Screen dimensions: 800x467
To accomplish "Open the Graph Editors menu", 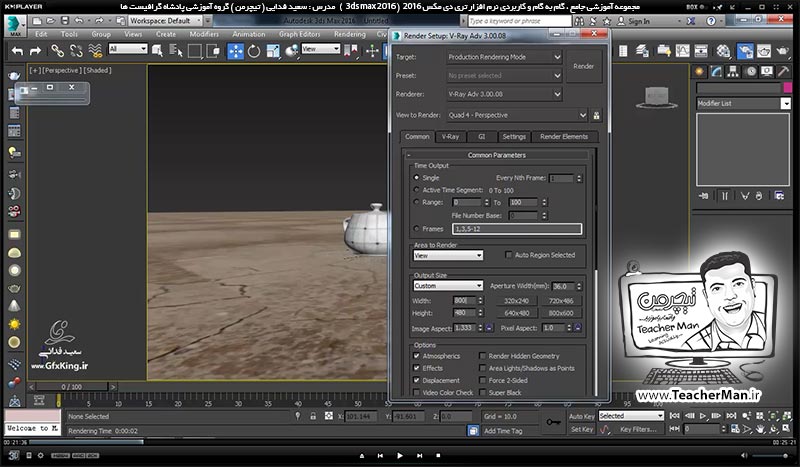I will [299, 34].
